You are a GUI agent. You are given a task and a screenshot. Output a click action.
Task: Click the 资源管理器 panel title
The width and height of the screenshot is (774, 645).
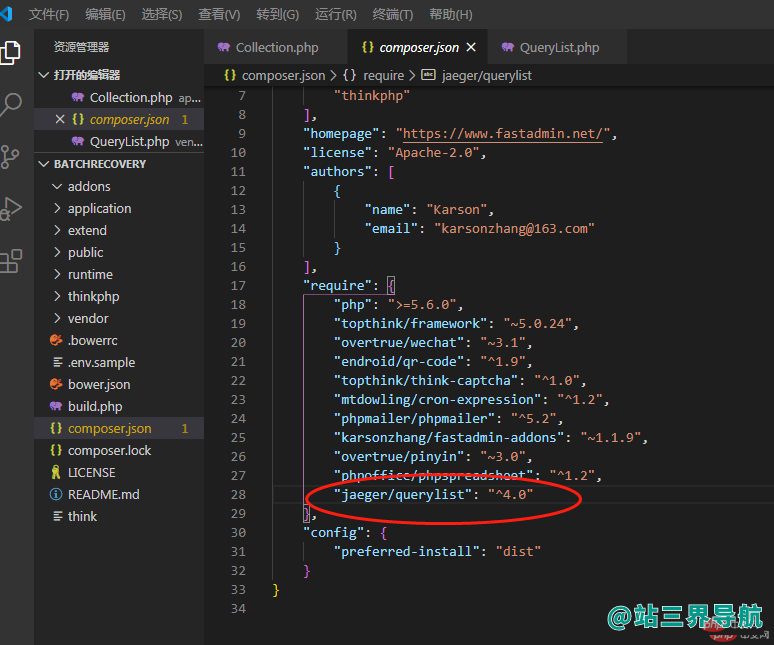[x=81, y=47]
